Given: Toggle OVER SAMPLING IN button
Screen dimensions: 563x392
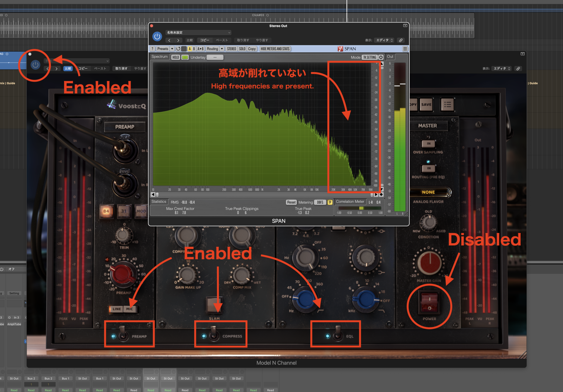Looking at the screenshot, I should 428,144.
